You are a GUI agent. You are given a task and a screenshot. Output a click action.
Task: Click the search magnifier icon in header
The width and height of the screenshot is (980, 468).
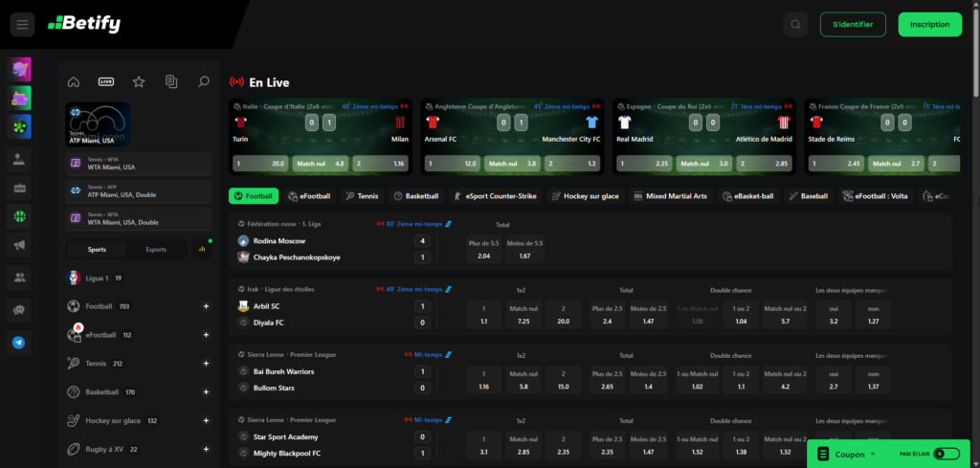(x=794, y=25)
